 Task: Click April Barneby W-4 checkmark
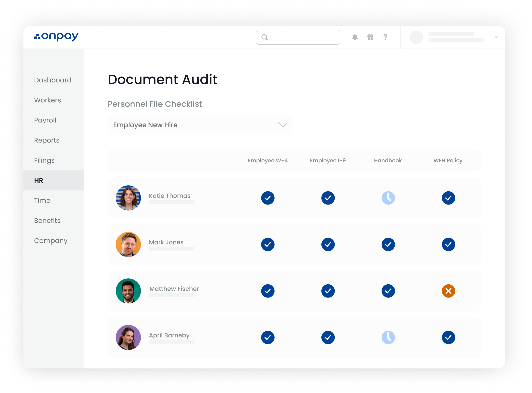tap(268, 337)
